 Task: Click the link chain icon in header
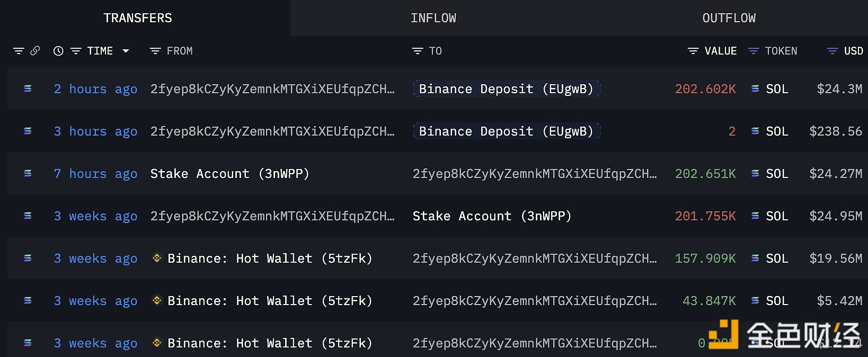coord(35,51)
